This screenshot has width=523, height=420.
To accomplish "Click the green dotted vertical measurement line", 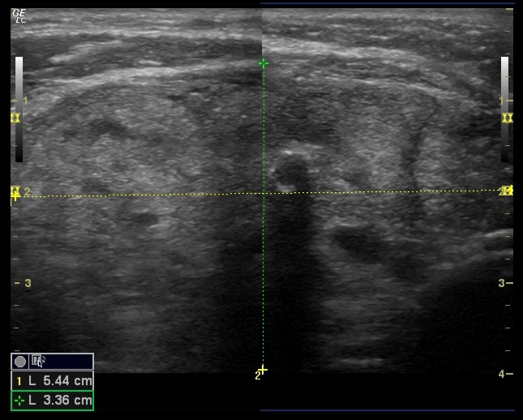I will tap(263, 243).
